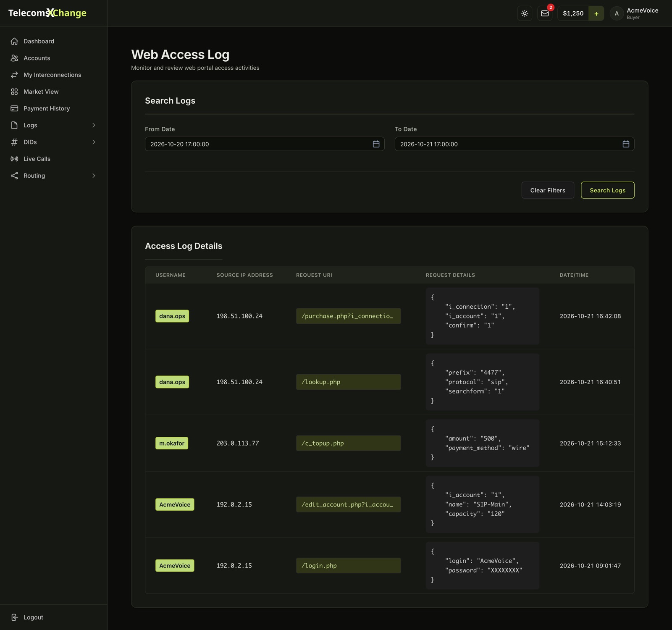Open My Interconnections page

(x=53, y=75)
